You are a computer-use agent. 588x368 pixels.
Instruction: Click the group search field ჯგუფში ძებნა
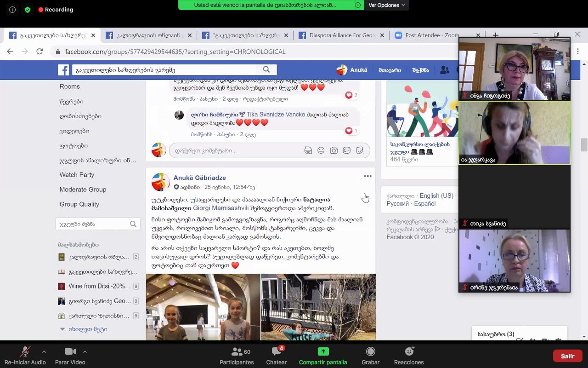[x=98, y=224]
